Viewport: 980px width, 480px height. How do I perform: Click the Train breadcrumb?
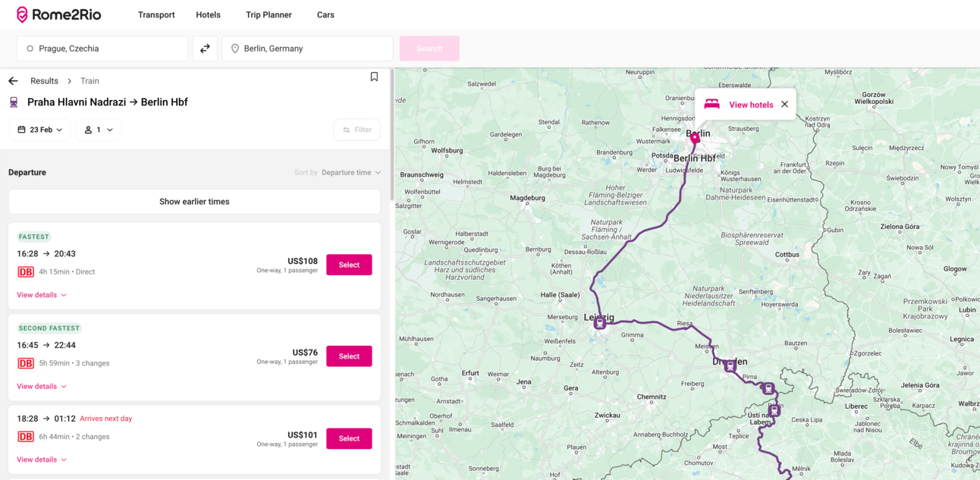coord(90,81)
